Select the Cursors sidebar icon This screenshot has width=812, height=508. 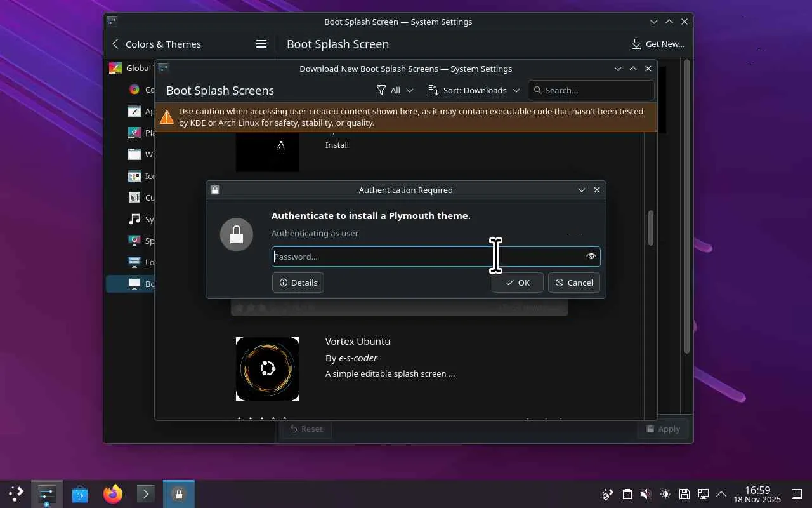(134, 197)
